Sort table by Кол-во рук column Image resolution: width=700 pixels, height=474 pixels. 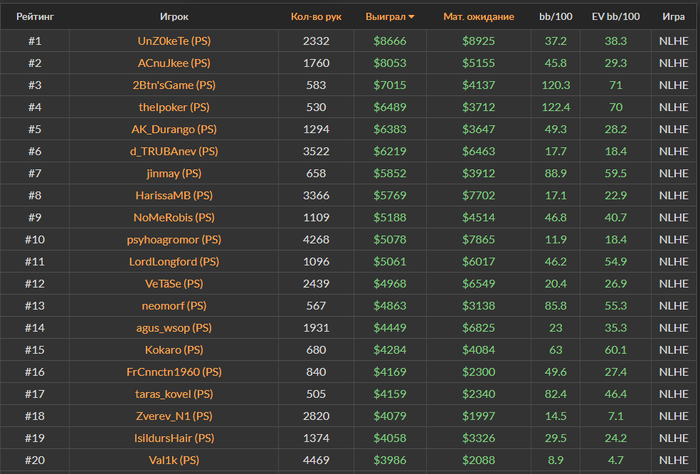point(316,17)
